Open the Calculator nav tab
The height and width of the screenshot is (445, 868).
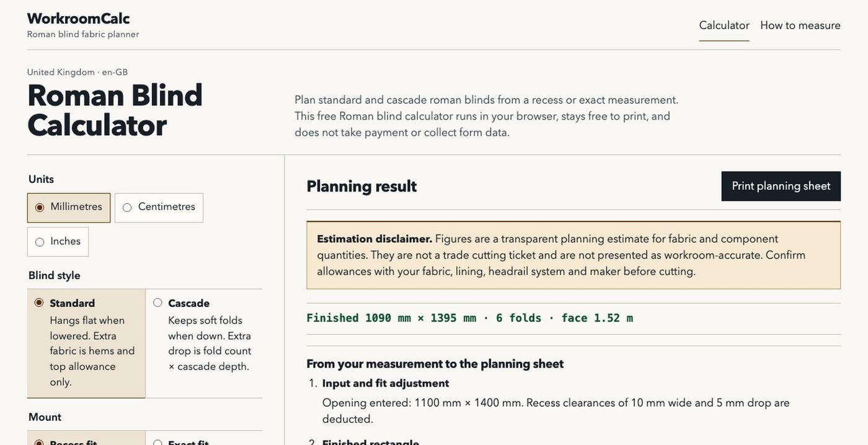coord(724,25)
